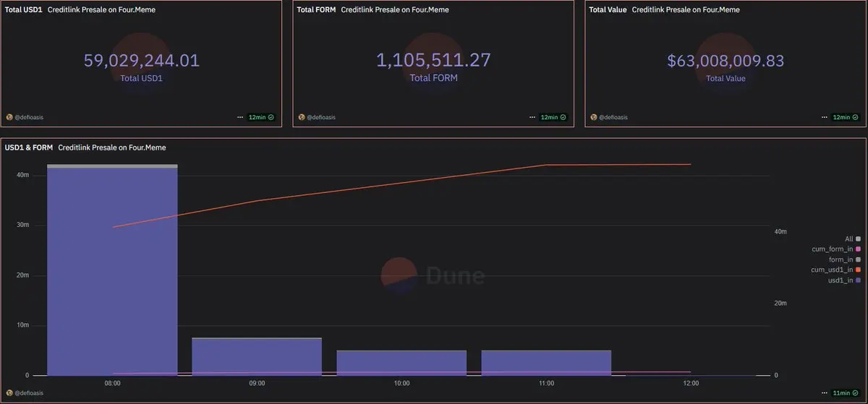Viewport: 868px width, 404px height.
Task: Click Creditlink Presale subtitle in Total Value panel
Action: pos(686,10)
